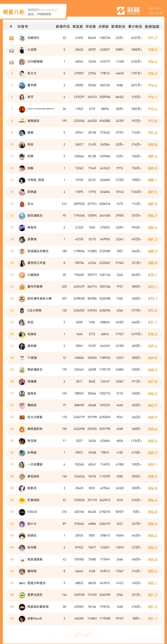Screen dimensions: 167x644
Task: Click the 会火 flame avatar icon
Action: click(22, 204)
